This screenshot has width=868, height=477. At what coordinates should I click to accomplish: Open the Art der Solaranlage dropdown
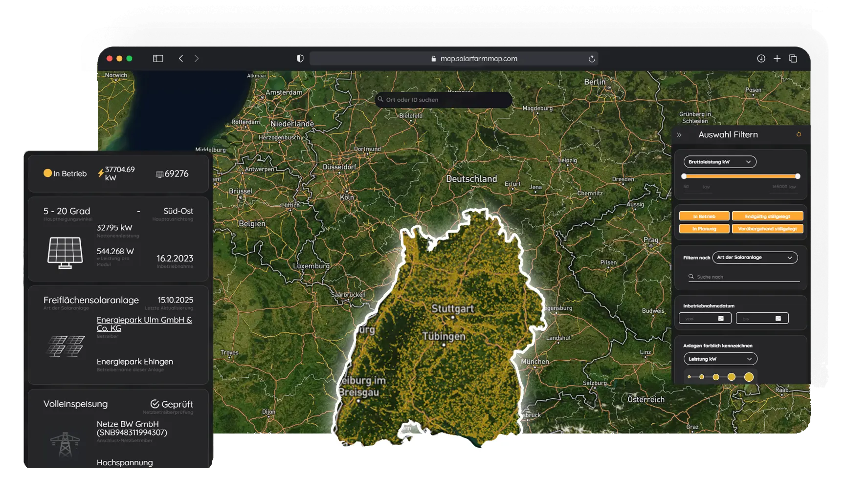(755, 258)
